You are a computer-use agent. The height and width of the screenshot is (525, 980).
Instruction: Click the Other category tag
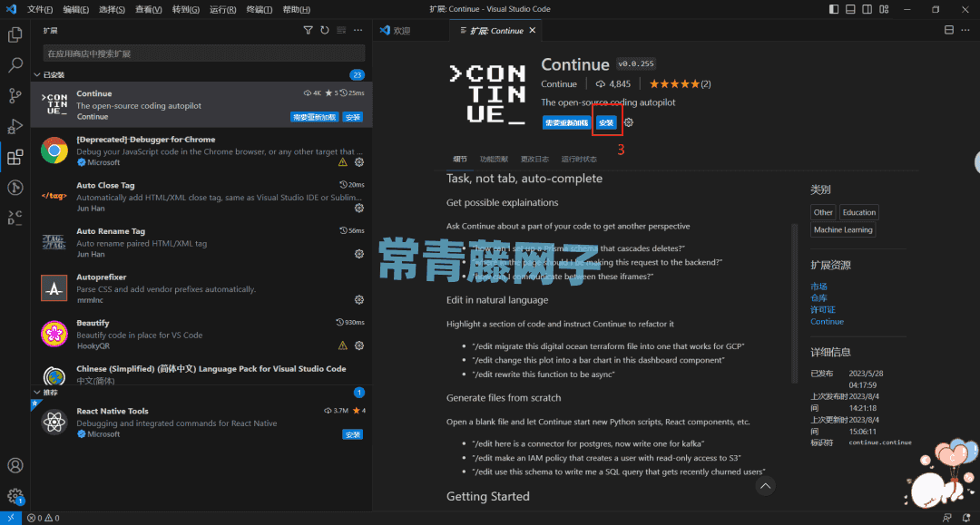tap(822, 212)
